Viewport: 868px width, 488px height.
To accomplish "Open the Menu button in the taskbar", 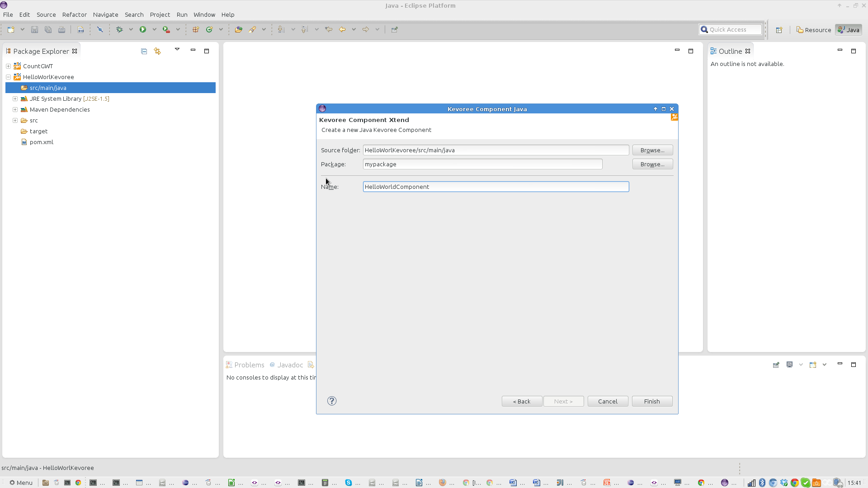I will click(x=21, y=483).
